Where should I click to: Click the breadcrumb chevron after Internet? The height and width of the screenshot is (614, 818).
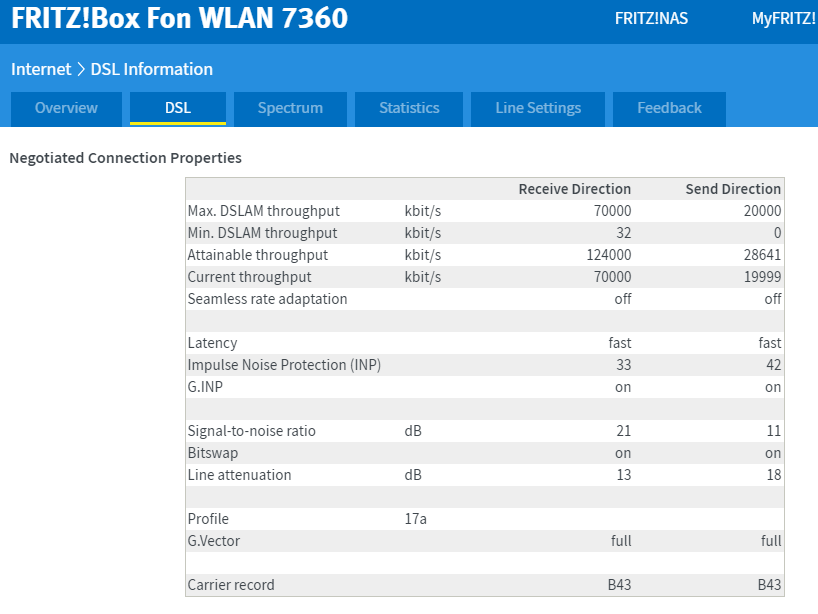pos(81,69)
